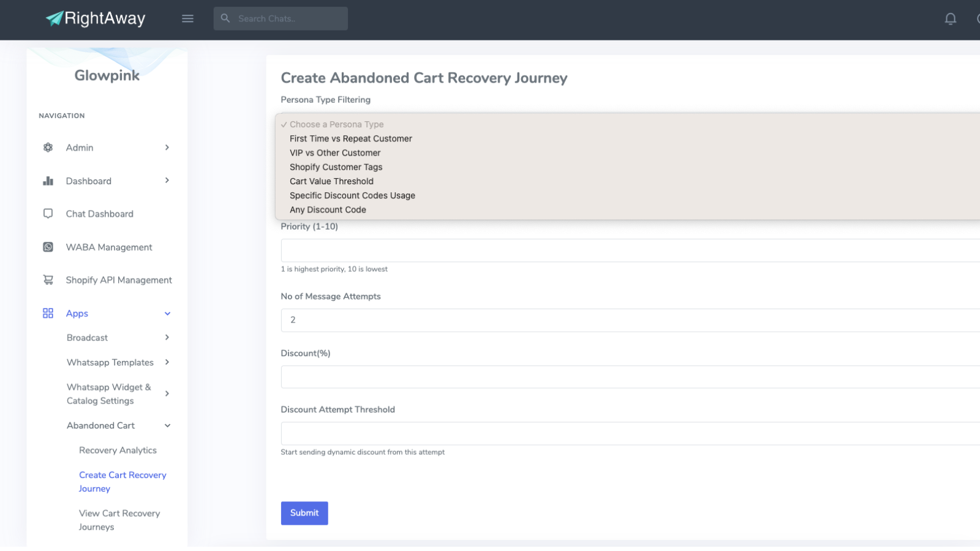Expand the Broadcast submenu
The image size is (980, 551).
click(167, 337)
